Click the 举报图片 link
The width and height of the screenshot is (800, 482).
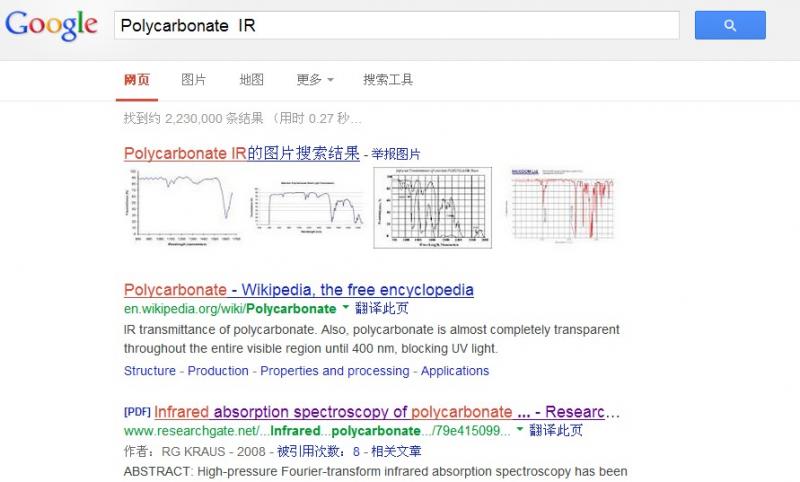396,154
